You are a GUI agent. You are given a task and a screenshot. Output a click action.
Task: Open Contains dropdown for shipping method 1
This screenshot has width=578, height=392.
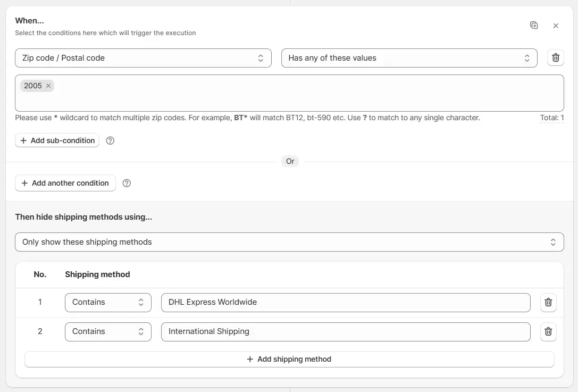click(x=108, y=302)
